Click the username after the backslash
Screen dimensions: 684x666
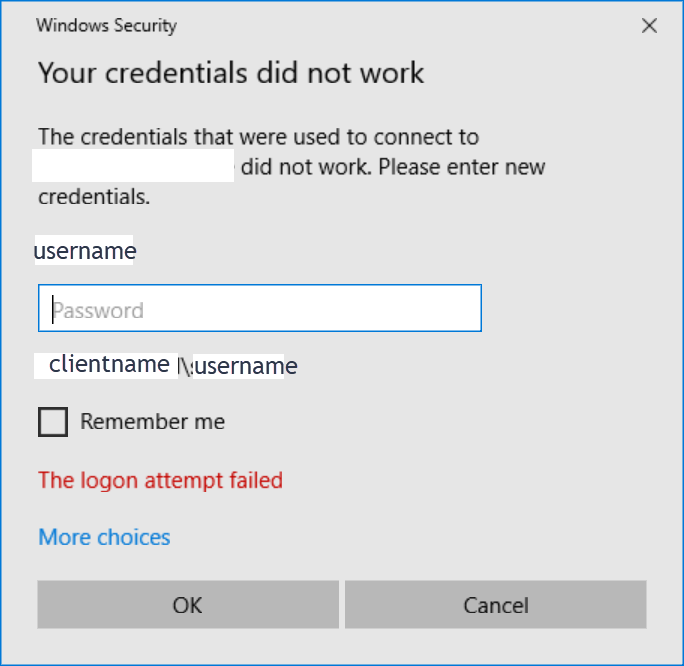pyautogui.click(x=246, y=366)
